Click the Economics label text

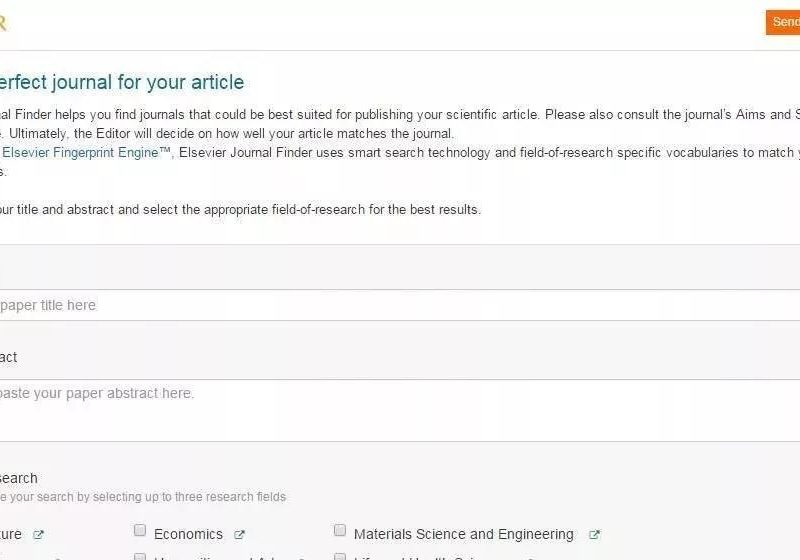188,534
